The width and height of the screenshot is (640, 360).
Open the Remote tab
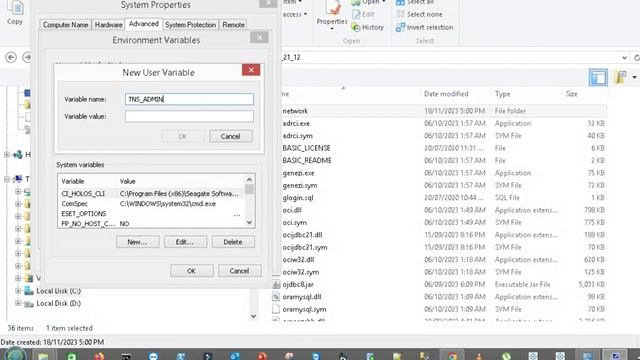pyautogui.click(x=233, y=24)
